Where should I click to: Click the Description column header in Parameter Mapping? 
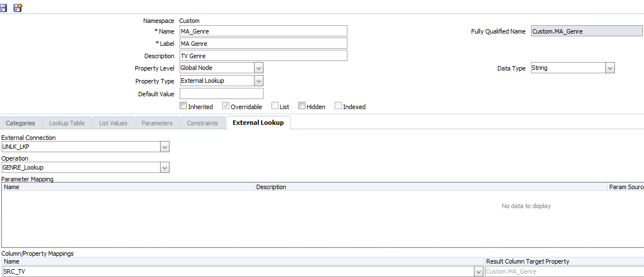tap(271, 187)
